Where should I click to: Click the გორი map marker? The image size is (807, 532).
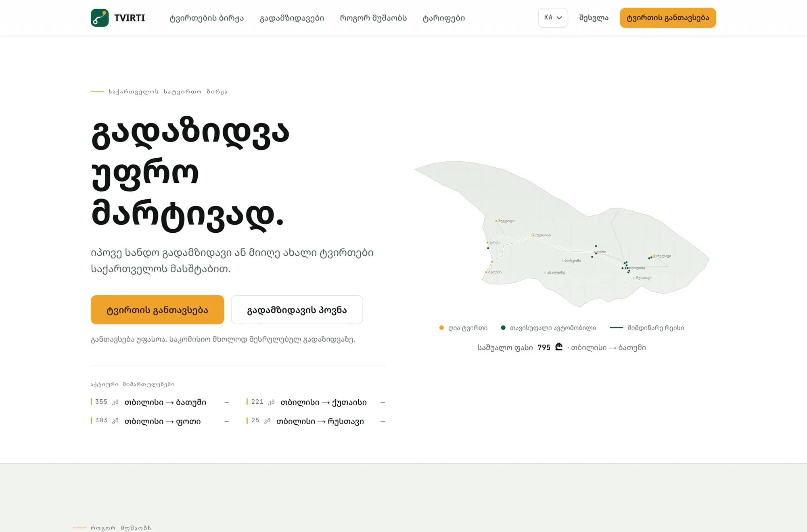tap(595, 252)
